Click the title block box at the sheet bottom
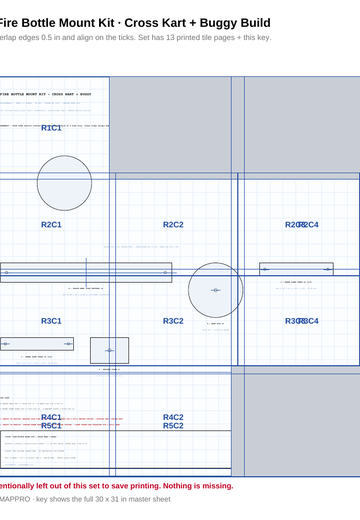The width and height of the screenshot is (360, 520). tap(115, 449)
